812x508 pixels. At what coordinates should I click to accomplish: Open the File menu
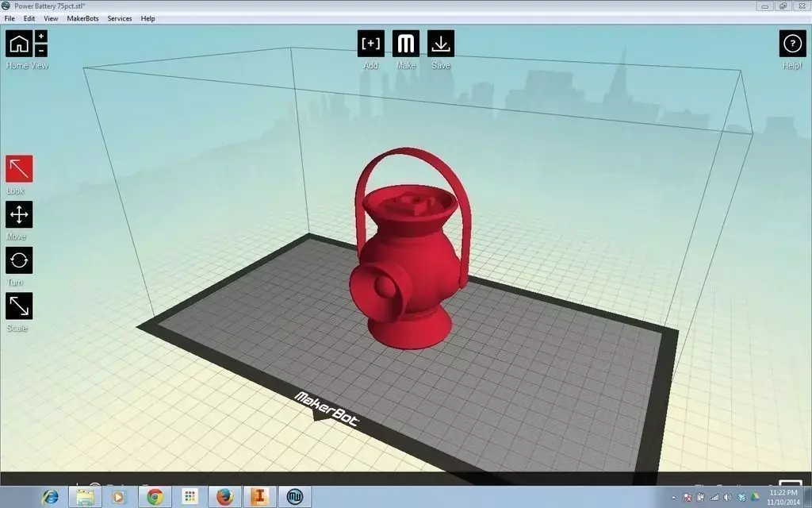pyautogui.click(x=9, y=18)
